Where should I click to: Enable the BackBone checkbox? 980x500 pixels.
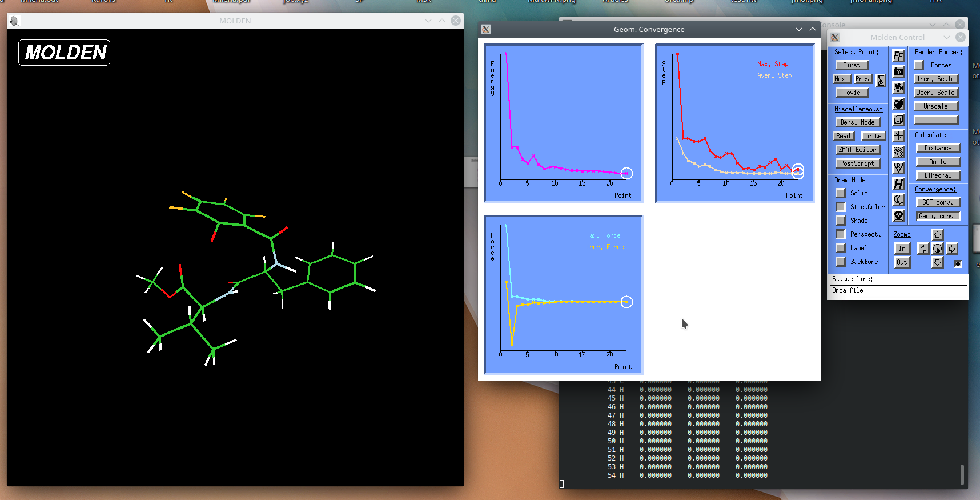click(x=841, y=262)
